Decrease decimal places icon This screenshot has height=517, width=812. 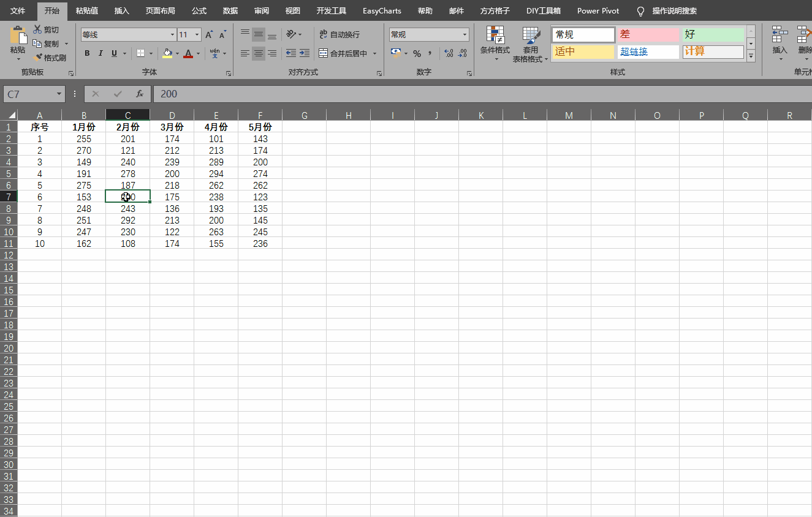[x=463, y=53]
